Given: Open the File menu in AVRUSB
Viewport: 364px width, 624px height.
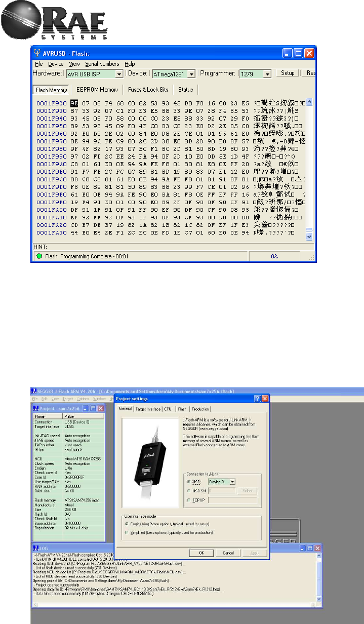Looking at the screenshot, I should point(38,64).
